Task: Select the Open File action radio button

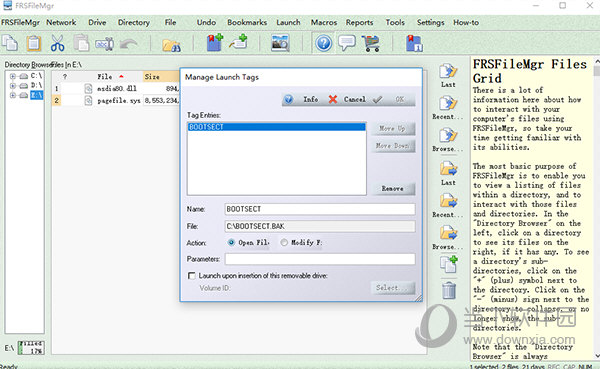Action: [x=231, y=242]
